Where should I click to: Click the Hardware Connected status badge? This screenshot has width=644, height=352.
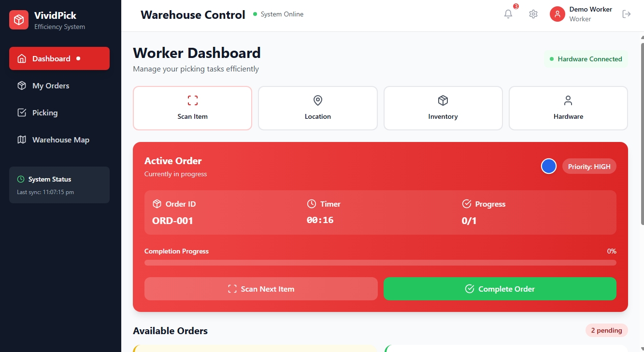point(586,59)
